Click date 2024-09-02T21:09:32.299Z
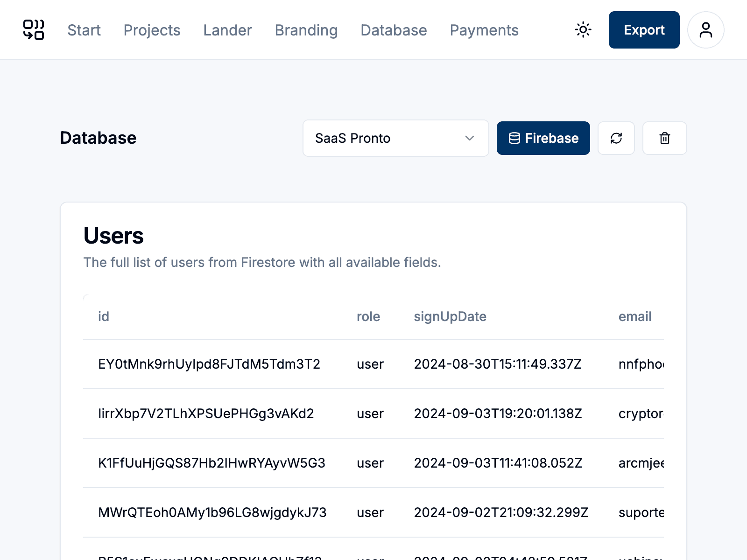 tap(501, 512)
